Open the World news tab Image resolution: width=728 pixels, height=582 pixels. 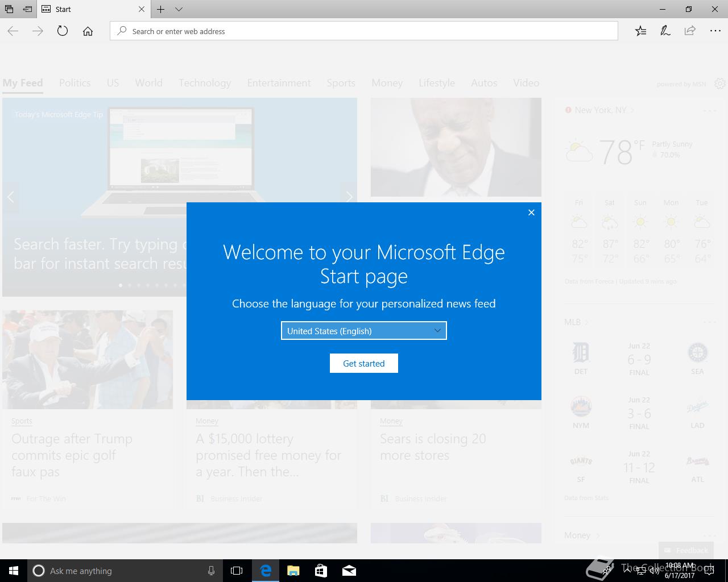149,83
